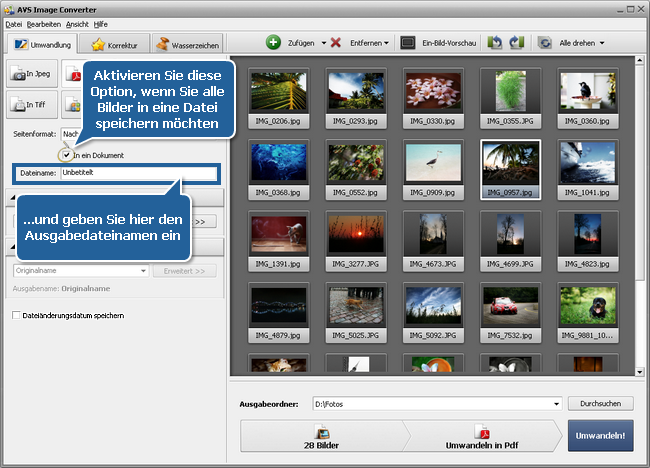Select thumbnail IMG_7532.jpg red car
The image size is (650, 468).
[510, 313]
